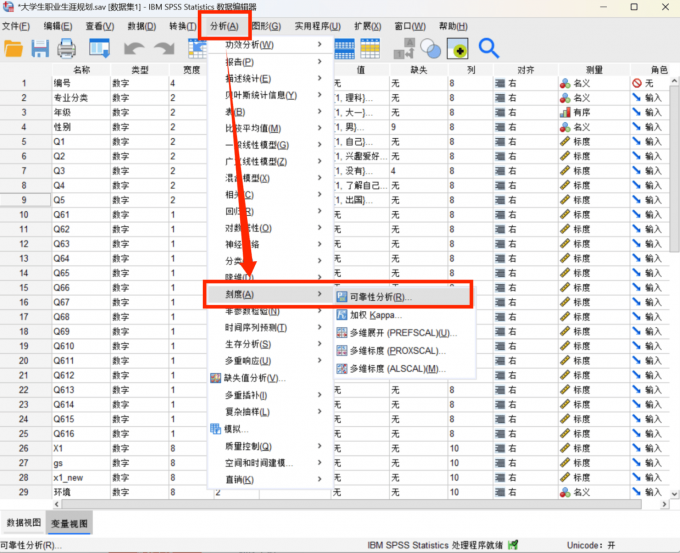Open the 编辑(E) menu

pyautogui.click(x=58, y=26)
